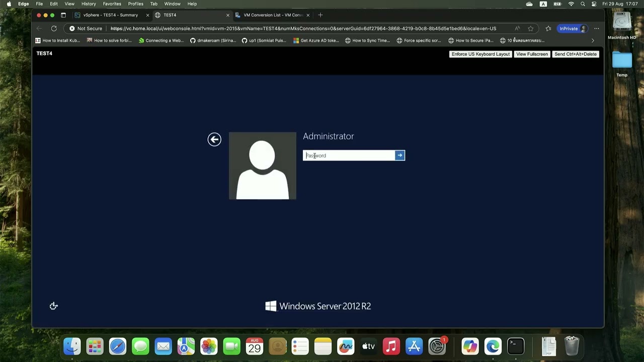Open Launchpad from the dock
This screenshot has width=644, height=362.
pyautogui.click(x=95, y=346)
